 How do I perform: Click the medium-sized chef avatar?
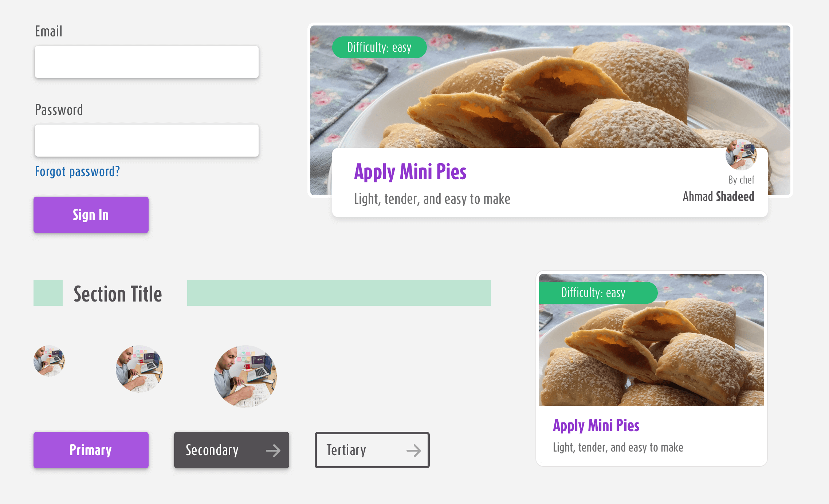pos(139,369)
